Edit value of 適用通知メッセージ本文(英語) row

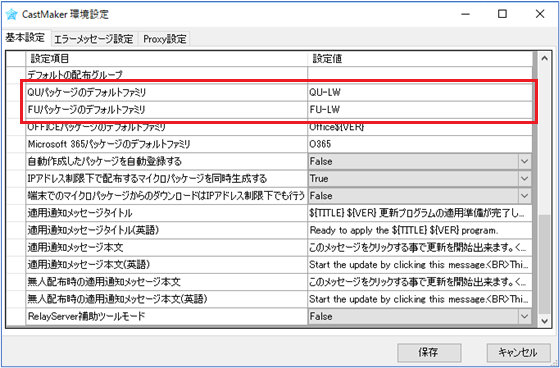click(420, 265)
